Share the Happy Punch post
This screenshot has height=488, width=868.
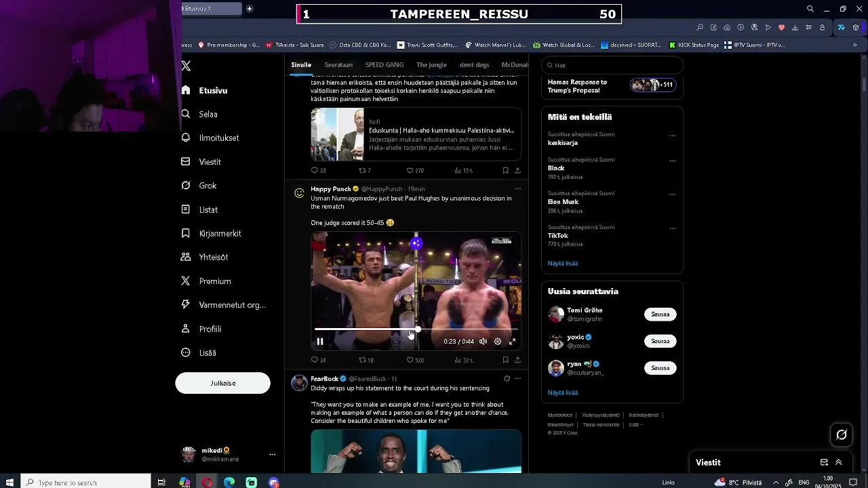click(x=517, y=360)
